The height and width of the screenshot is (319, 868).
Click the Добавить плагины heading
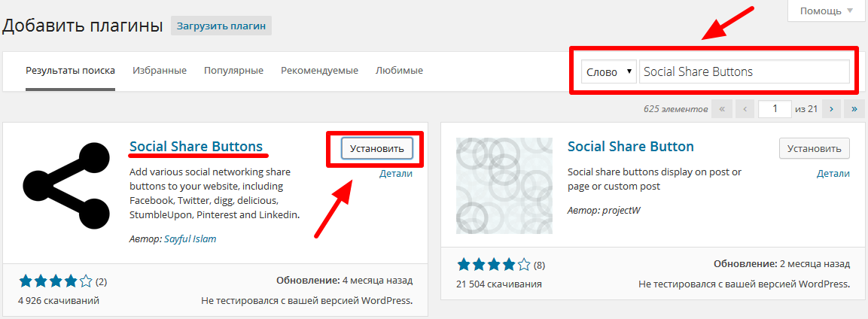(83, 26)
